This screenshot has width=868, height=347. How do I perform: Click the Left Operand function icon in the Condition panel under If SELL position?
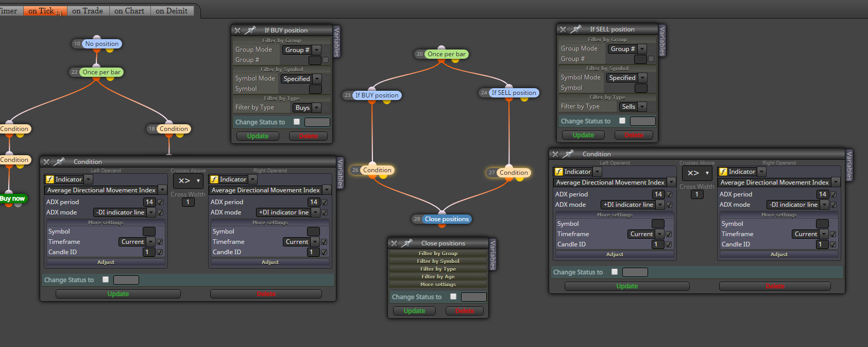(559, 172)
